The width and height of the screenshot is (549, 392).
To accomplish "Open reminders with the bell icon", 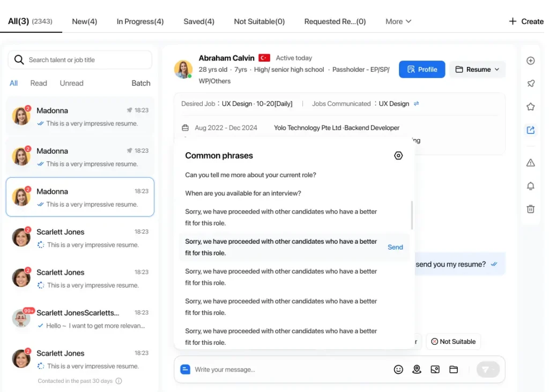I will [530, 186].
